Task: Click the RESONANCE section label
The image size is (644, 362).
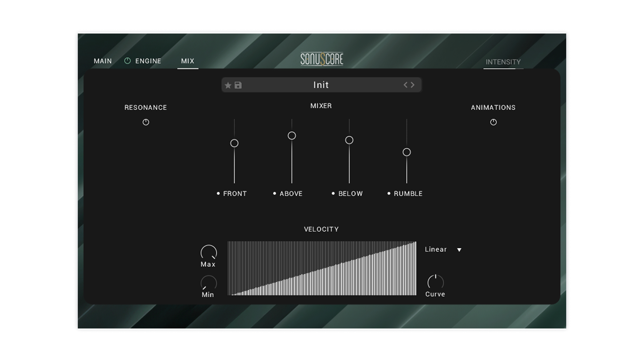Action: point(146,108)
